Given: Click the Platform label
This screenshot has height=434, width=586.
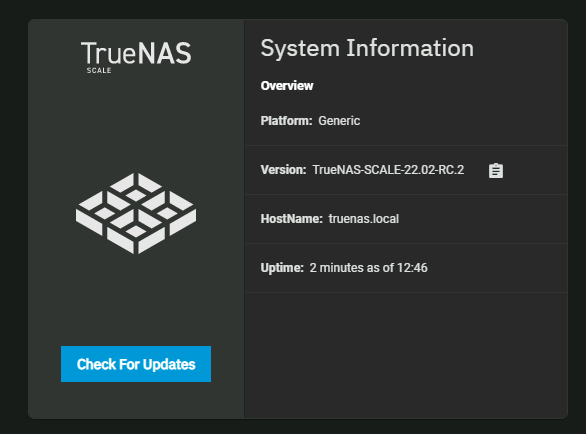Looking at the screenshot, I should tap(286, 121).
